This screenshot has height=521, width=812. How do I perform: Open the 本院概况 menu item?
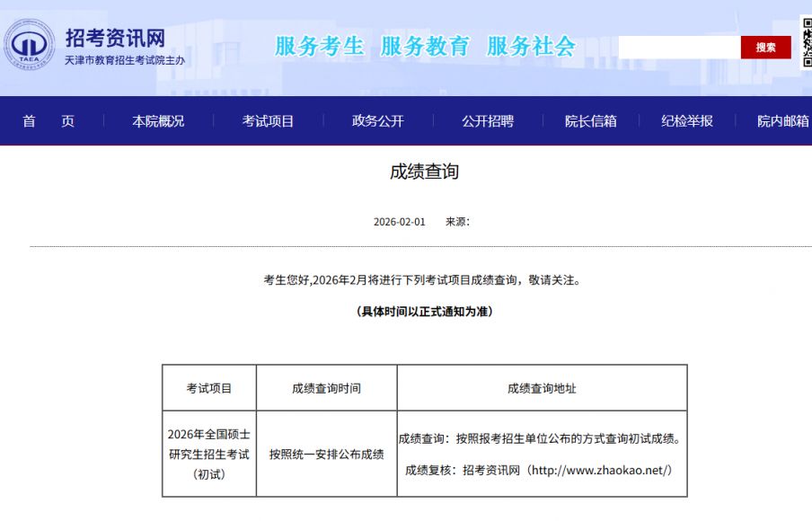158,121
